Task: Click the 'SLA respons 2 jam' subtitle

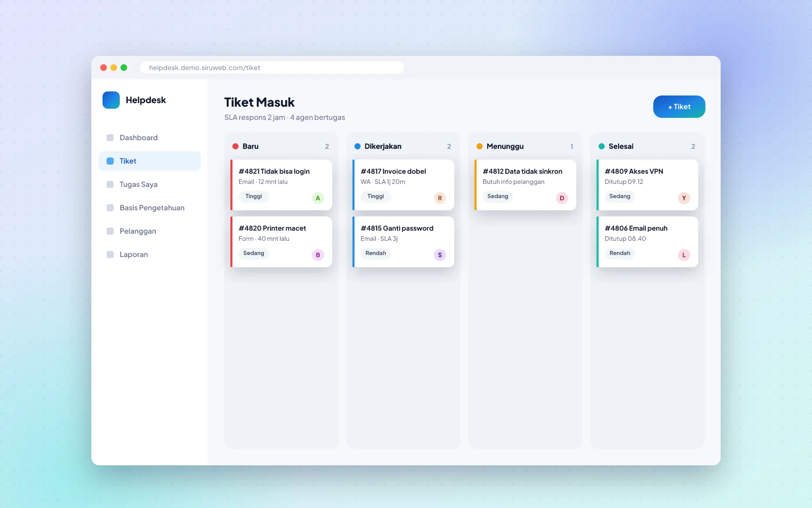Action: 255,117
